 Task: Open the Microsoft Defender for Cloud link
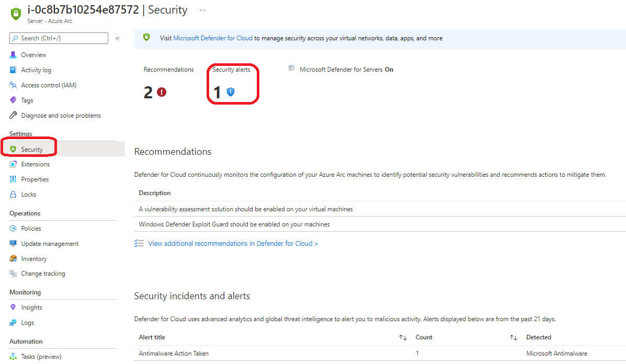tap(213, 38)
